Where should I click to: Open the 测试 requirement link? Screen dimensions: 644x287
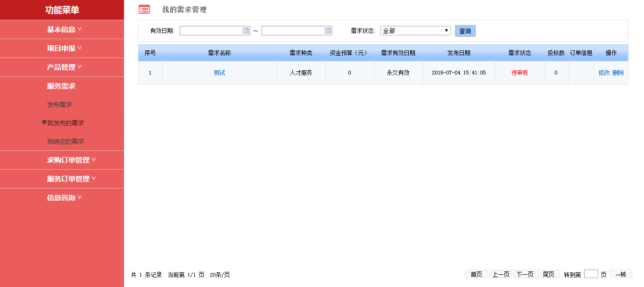pyautogui.click(x=219, y=73)
